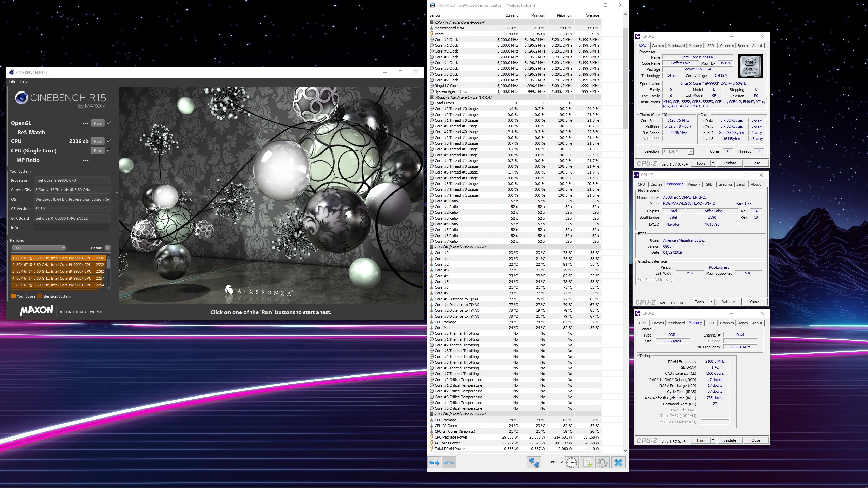The image size is (868, 488).
Task: Click the collapse columns arrows icon in HWiNFO
Action: pyautogui.click(x=449, y=463)
